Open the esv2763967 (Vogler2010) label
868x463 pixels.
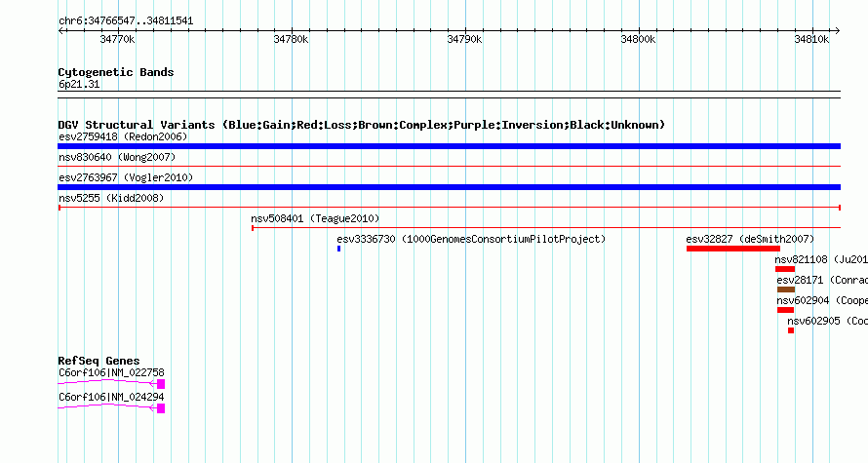126,177
